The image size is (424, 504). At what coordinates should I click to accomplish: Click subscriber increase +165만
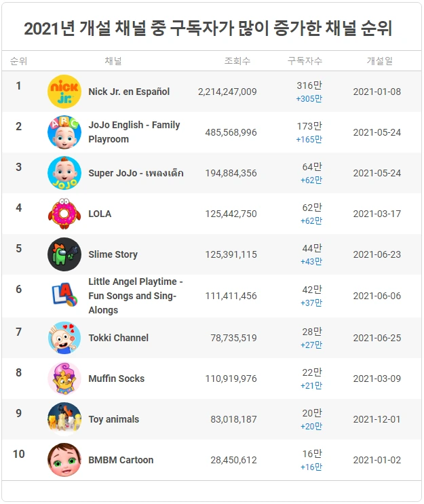309,140
